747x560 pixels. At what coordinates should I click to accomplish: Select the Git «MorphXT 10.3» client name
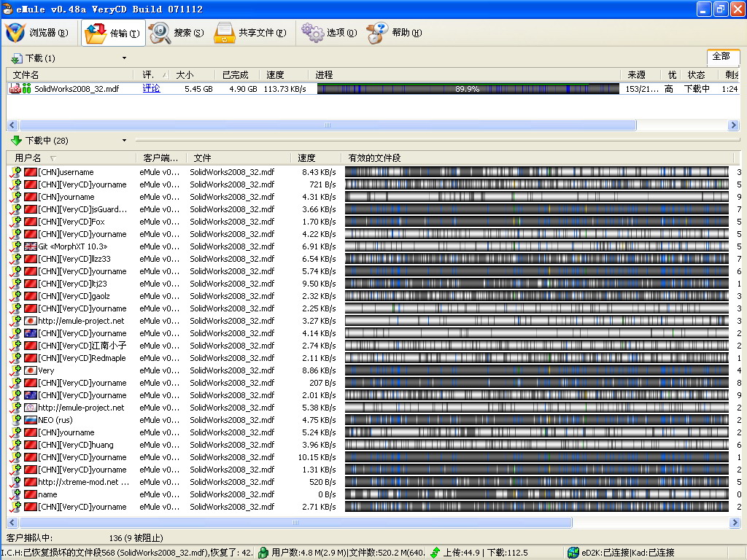pyautogui.click(x=73, y=246)
